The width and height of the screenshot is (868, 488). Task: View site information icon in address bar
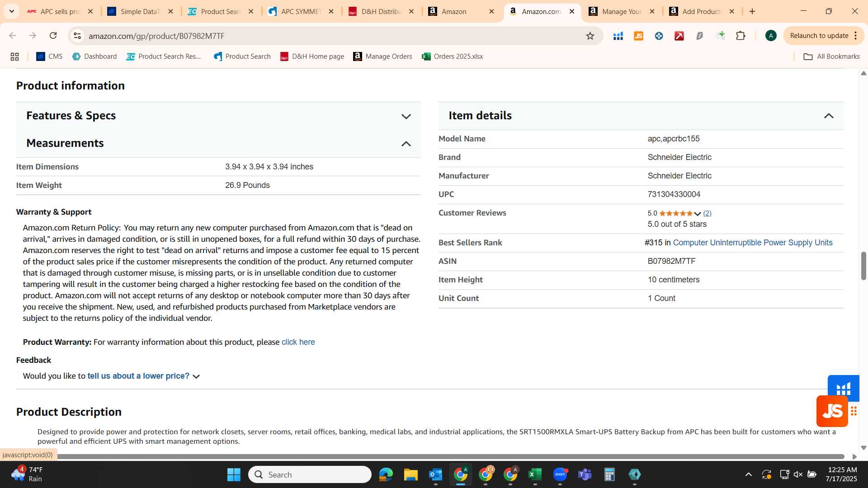[77, 36]
